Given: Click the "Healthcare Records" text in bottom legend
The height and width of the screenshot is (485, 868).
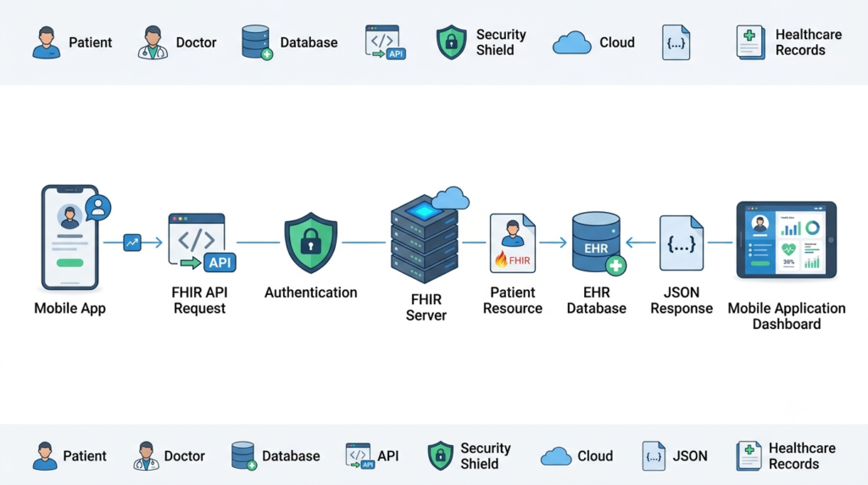Looking at the screenshot, I should click(x=802, y=455).
